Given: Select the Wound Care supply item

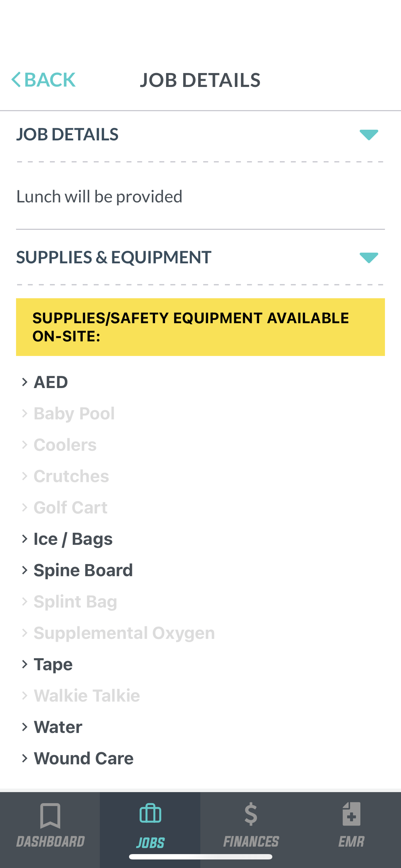Looking at the screenshot, I should [84, 759].
